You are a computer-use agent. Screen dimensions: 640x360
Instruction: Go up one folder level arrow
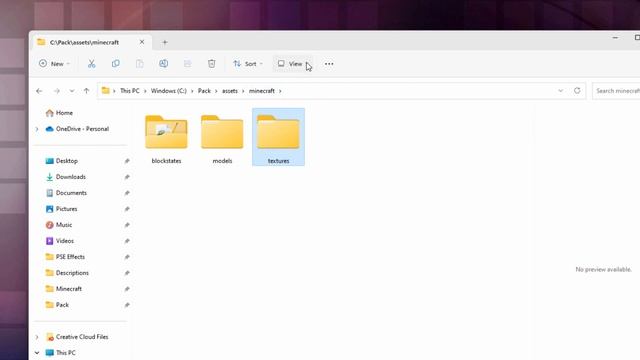coord(87,91)
